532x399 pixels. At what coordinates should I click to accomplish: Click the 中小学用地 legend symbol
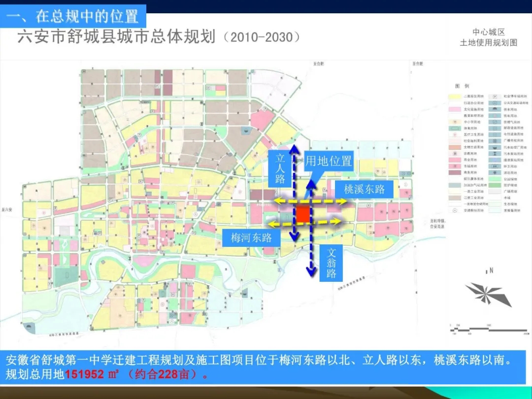455,122
